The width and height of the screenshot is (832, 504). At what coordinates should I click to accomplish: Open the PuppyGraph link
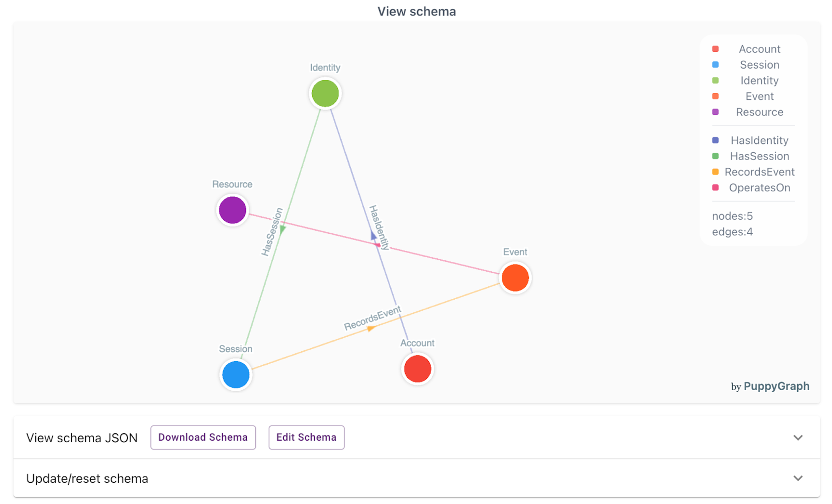777,386
